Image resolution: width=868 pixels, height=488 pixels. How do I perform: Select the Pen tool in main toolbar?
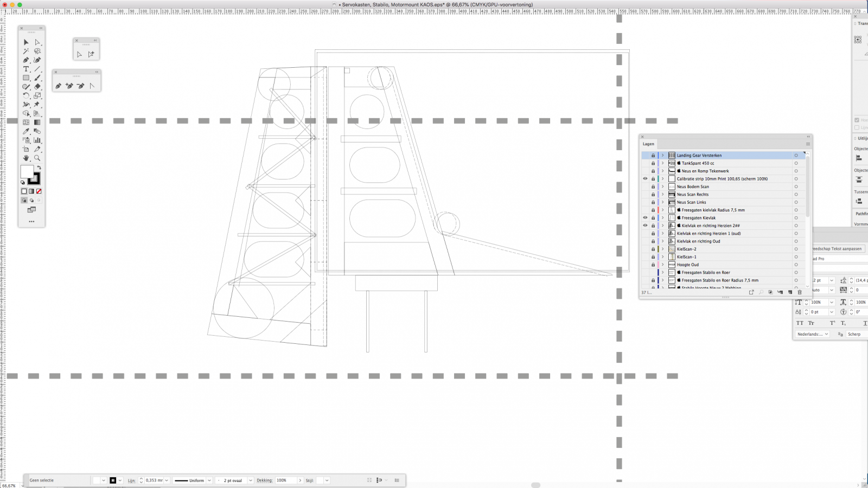click(26, 60)
